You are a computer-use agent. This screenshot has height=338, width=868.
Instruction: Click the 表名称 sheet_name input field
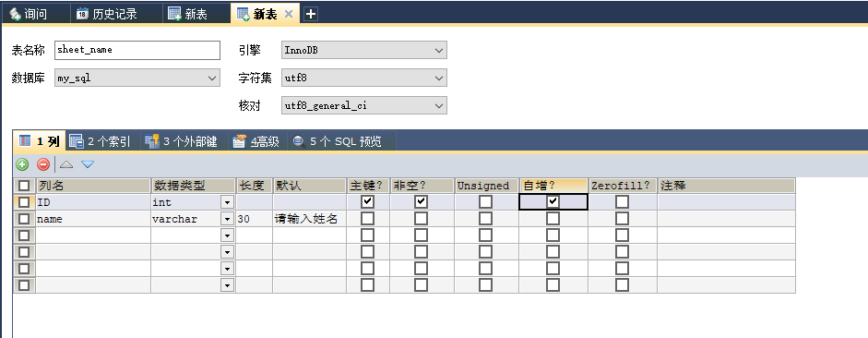point(137,50)
